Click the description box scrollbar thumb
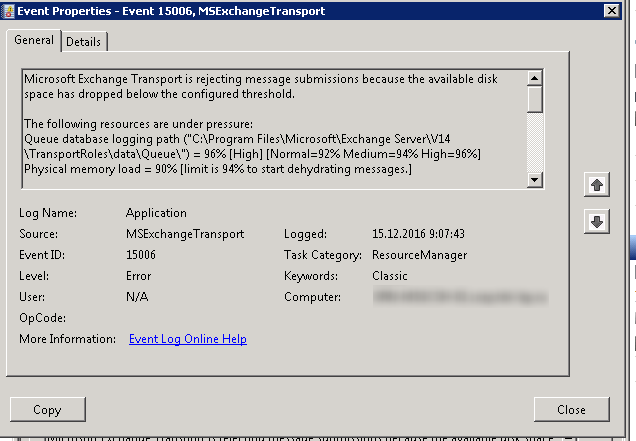Viewport: 636px width, 441px height. (535, 99)
